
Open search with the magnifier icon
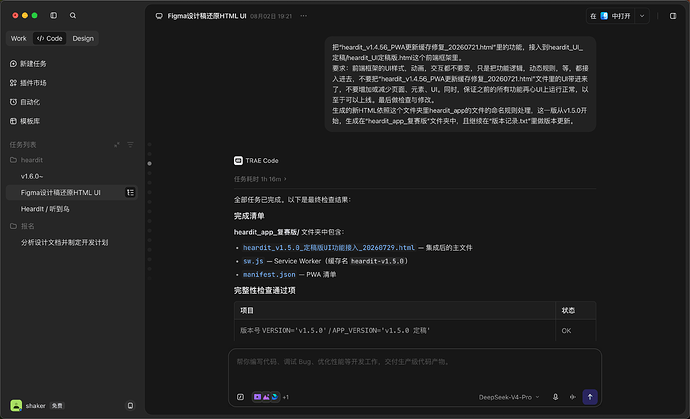pos(73,15)
